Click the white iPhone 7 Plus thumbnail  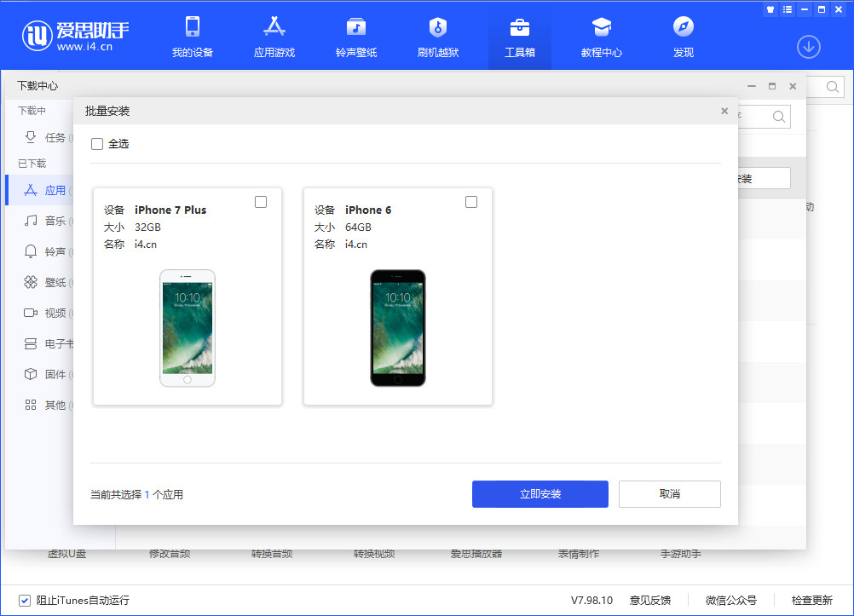188,328
